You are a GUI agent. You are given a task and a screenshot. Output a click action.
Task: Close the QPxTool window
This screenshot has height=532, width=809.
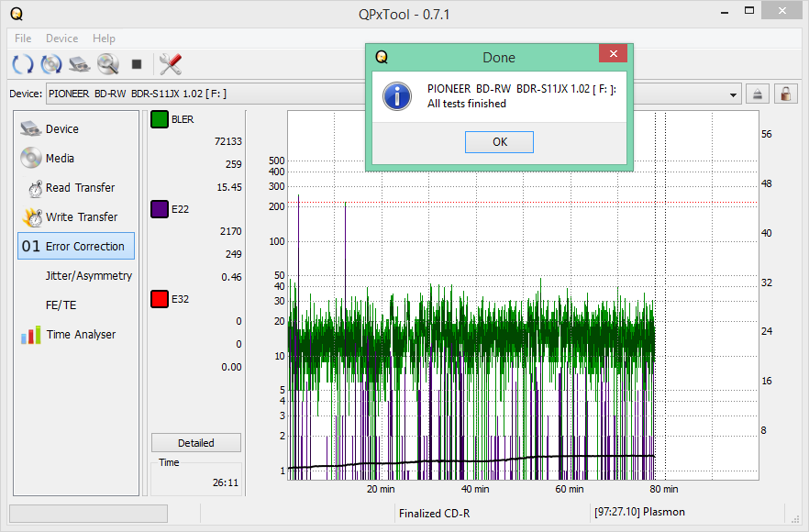tap(782, 11)
